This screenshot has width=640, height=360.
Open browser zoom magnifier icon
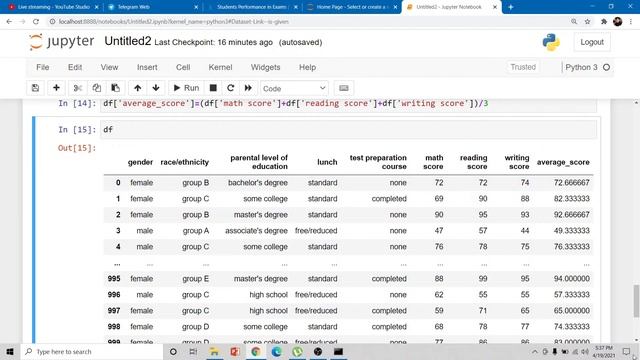[x=574, y=22]
